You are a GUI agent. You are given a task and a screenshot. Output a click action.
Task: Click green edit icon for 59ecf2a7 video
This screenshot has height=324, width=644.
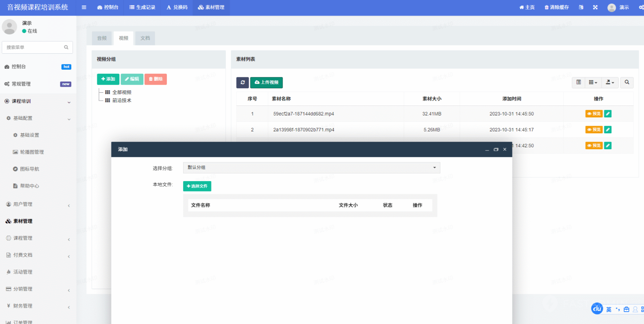click(x=608, y=114)
